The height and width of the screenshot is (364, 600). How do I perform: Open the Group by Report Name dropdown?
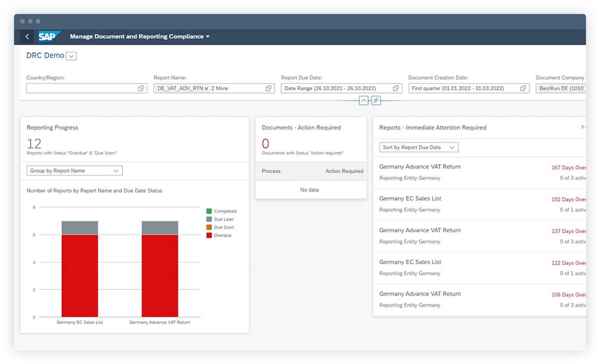116,170
